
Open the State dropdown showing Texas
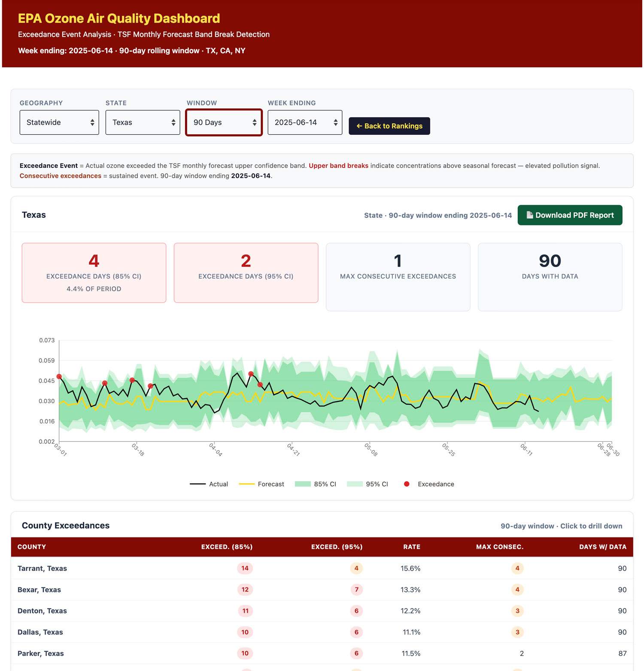[x=143, y=122]
